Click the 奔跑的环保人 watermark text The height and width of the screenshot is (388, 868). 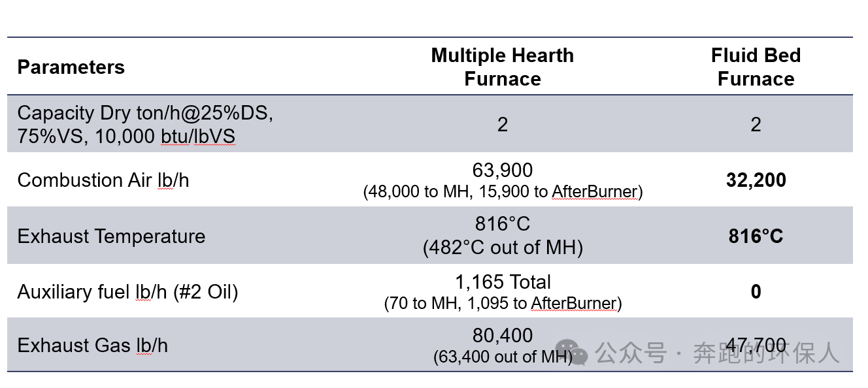pyautogui.click(x=766, y=353)
